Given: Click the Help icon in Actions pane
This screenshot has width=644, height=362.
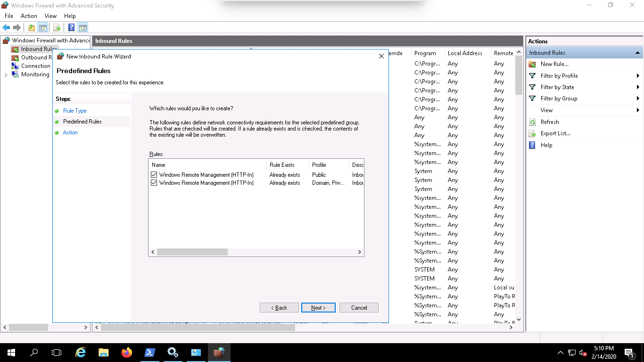Looking at the screenshot, I should [x=532, y=145].
